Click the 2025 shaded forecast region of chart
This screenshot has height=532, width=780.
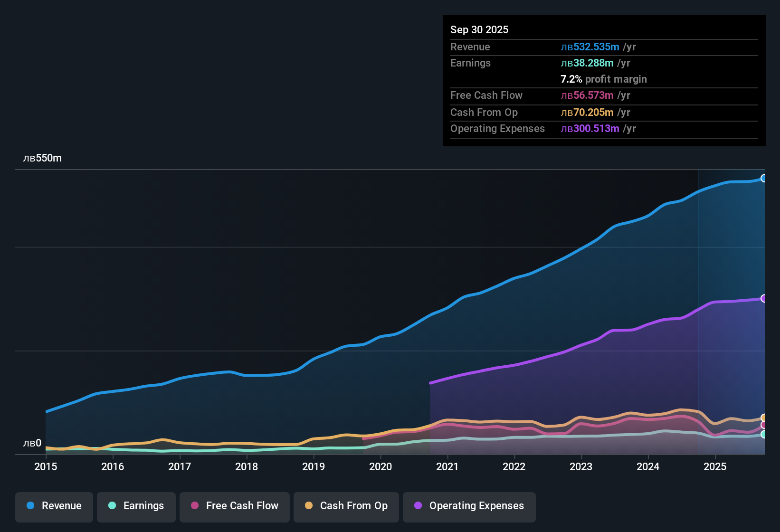[732, 285]
